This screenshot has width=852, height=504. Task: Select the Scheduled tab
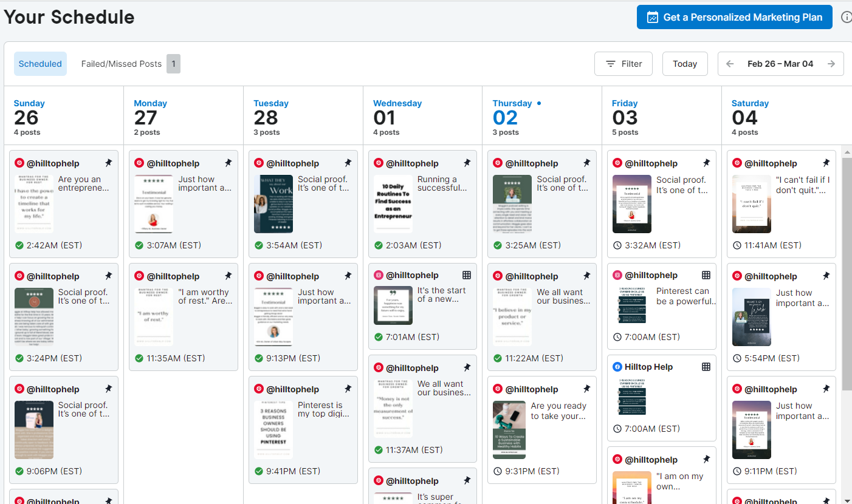pos(40,63)
